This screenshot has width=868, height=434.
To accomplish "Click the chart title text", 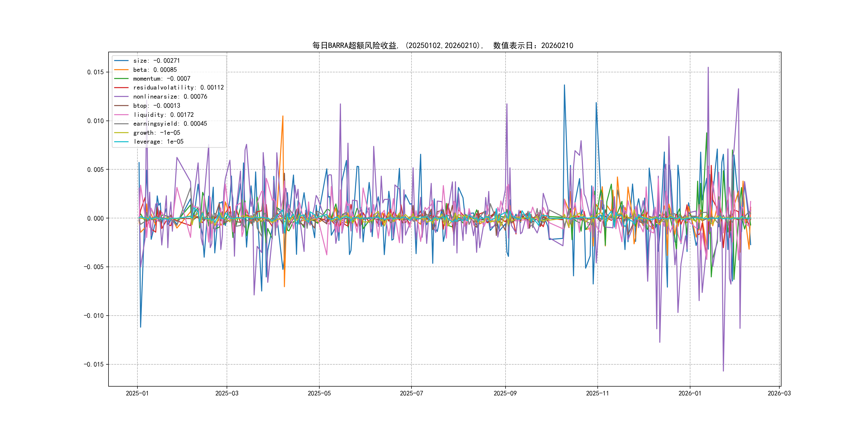I will [x=442, y=46].
